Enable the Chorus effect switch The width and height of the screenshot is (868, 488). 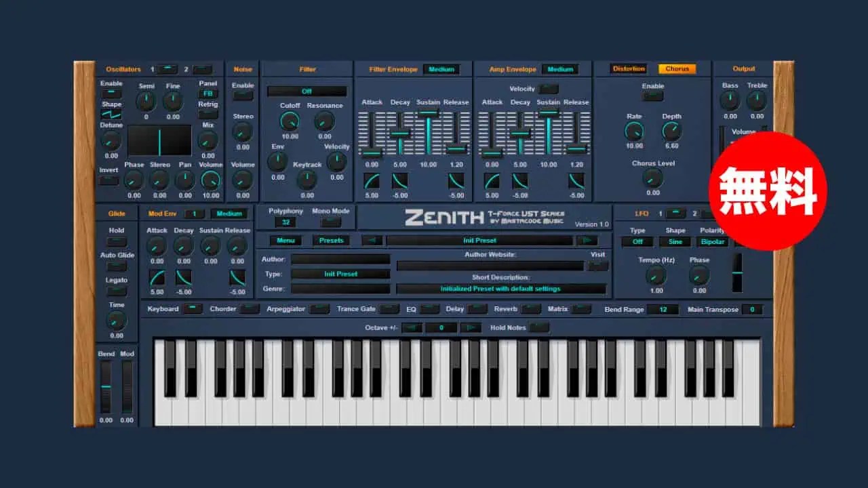[652, 97]
